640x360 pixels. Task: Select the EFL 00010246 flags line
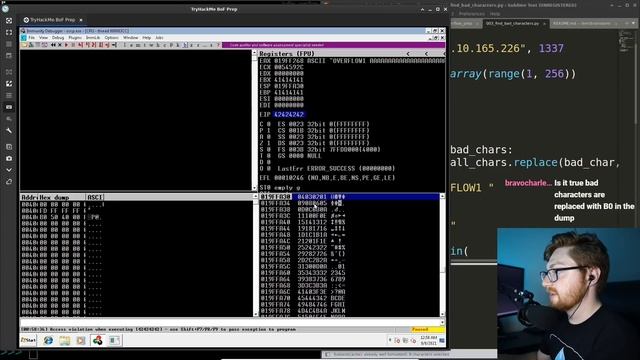[327, 178]
